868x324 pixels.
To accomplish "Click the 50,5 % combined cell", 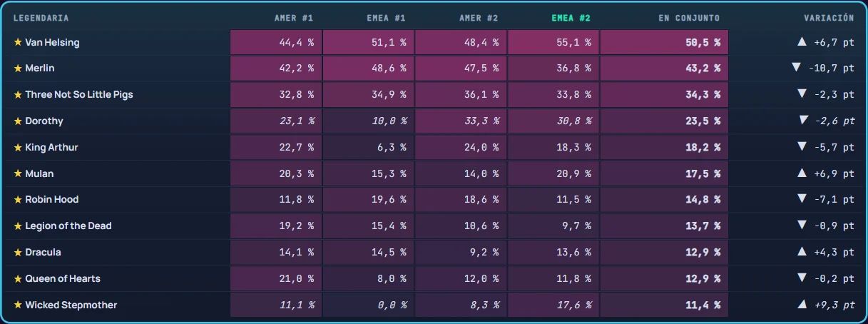I will 664,42.
